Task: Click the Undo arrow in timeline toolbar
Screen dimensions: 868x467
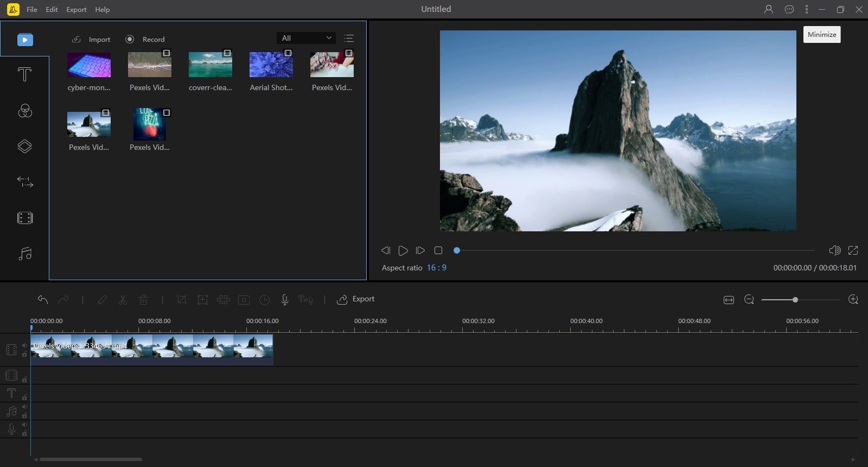Action: (43, 299)
